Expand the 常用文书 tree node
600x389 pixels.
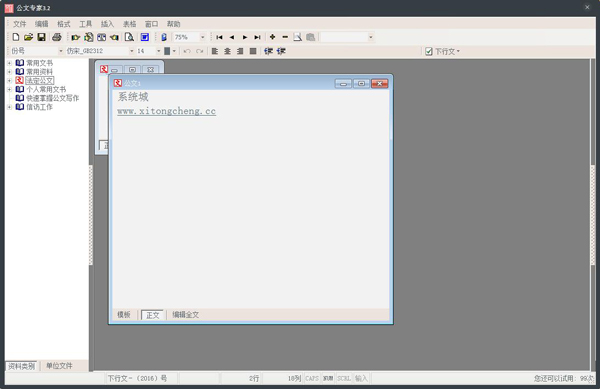pos(10,63)
